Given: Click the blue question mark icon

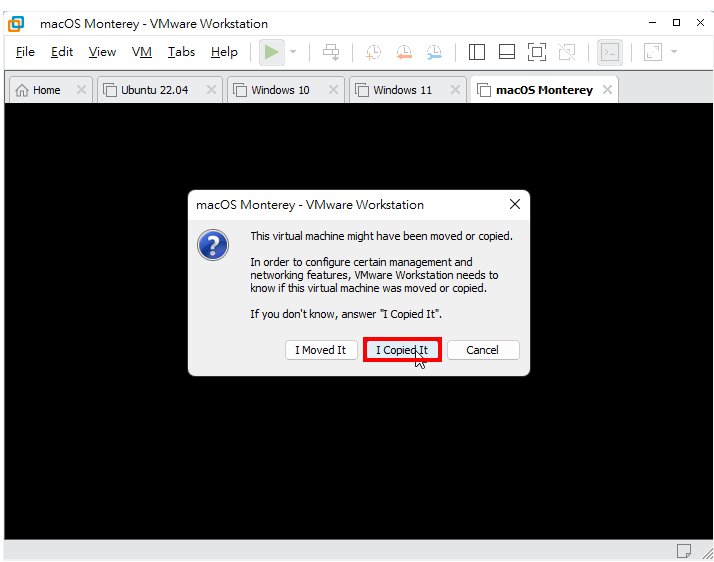Looking at the screenshot, I should click(213, 245).
